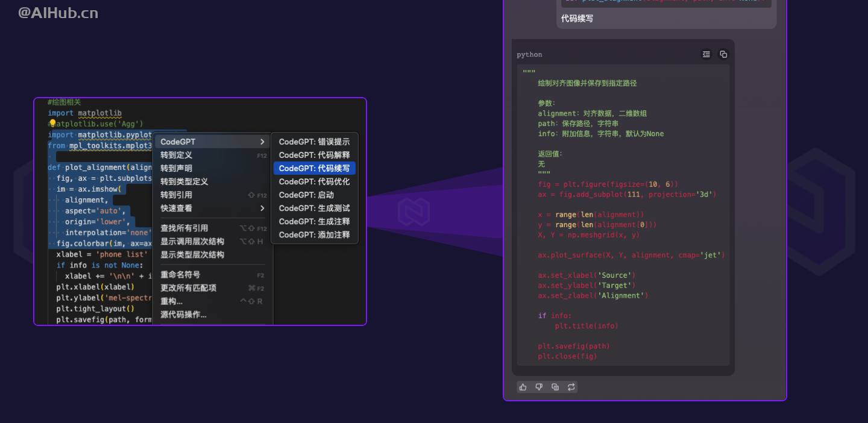
Task: Click docstring line 绘制对齐图像并保存到指定路径
Action: pos(587,83)
